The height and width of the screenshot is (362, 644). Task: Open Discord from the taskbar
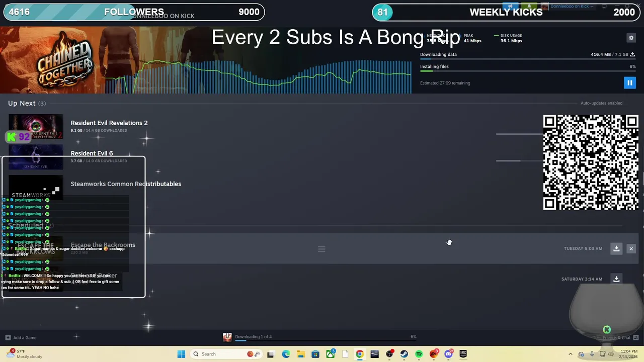tap(448, 354)
